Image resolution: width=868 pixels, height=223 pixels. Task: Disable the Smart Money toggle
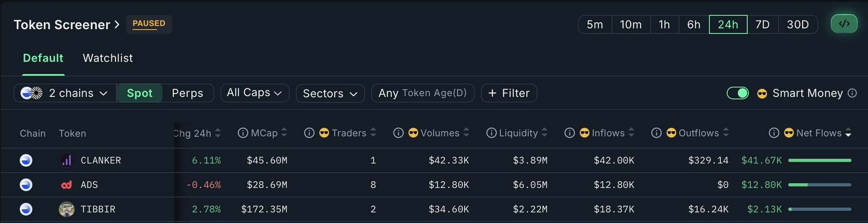[x=737, y=93]
